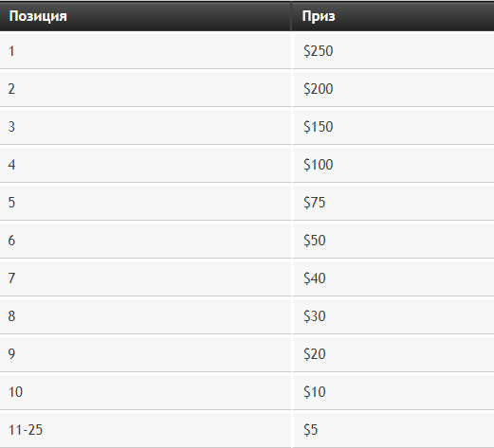Viewport: 494px width, 448px height.
Task: Click the $150 prize cell
Action: coord(393,127)
